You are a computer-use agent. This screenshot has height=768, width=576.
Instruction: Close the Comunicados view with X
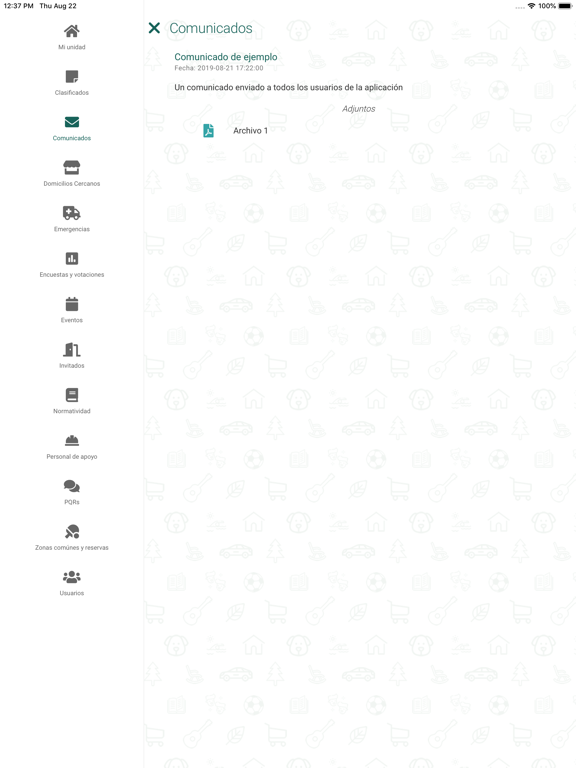tap(154, 28)
